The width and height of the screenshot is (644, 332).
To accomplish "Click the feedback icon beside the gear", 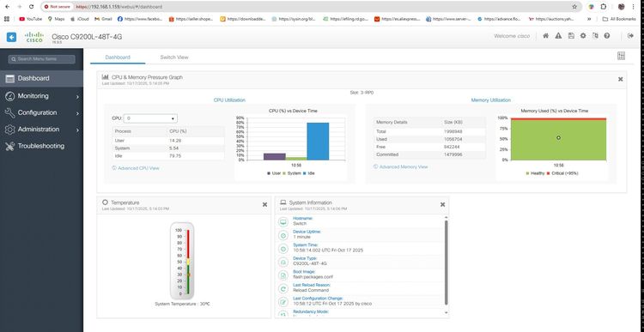I will 595,36.
